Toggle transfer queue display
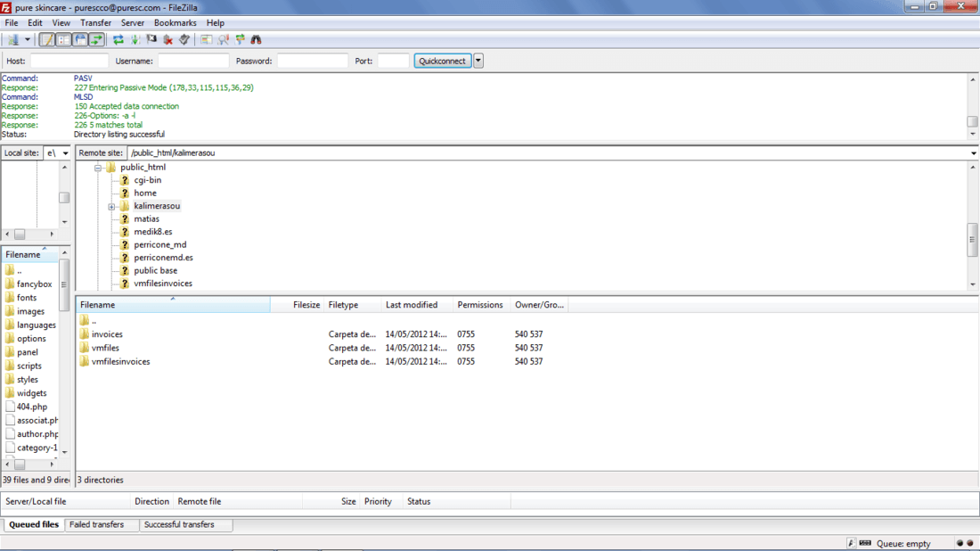 tap(96, 40)
